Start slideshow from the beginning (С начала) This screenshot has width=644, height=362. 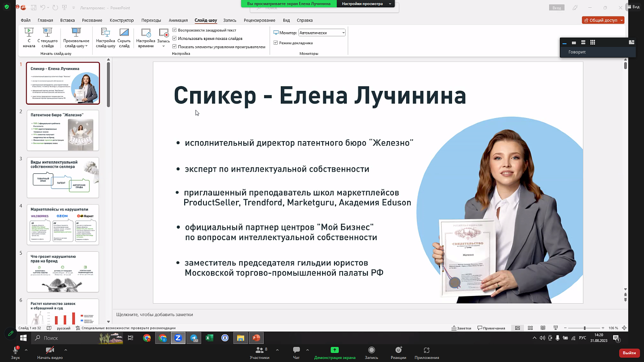pyautogui.click(x=29, y=37)
